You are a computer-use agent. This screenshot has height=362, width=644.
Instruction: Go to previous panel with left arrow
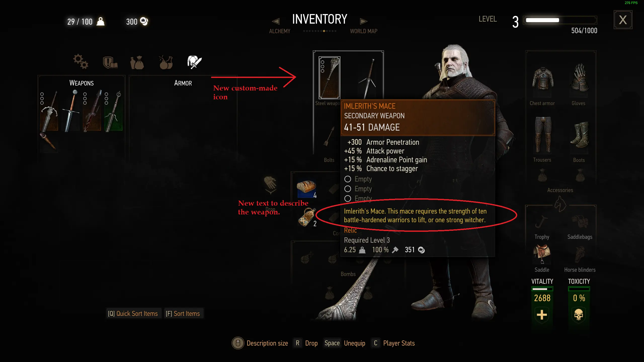276,21
